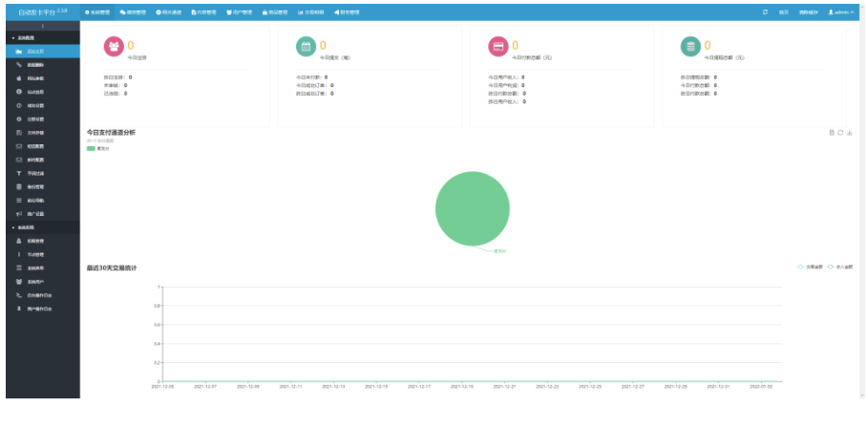The width and height of the screenshot is (868, 429).
Task: Click the green pie chart slice
Action: (x=473, y=208)
